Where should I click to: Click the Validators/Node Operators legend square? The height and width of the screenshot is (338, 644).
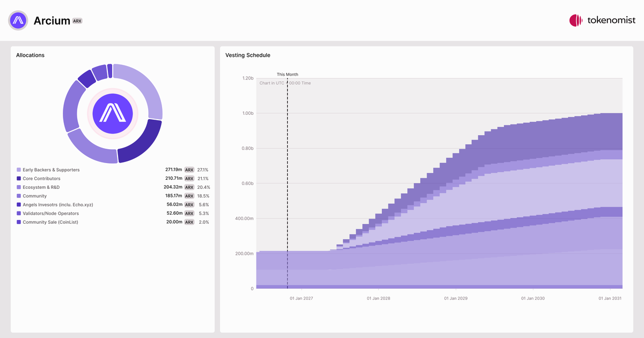click(19, 214)
